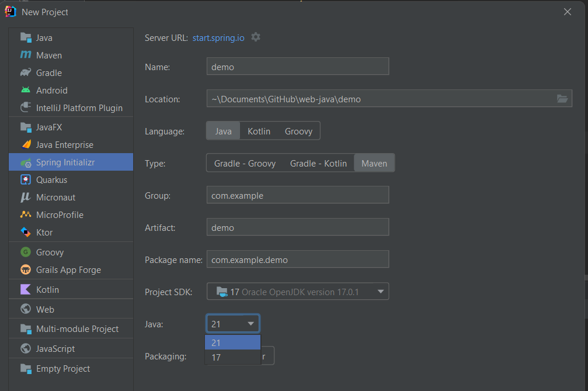Viewport: 588px width, 391px height.
Task: Choose Gradle - Groovy build type
Action: point(245,163)
